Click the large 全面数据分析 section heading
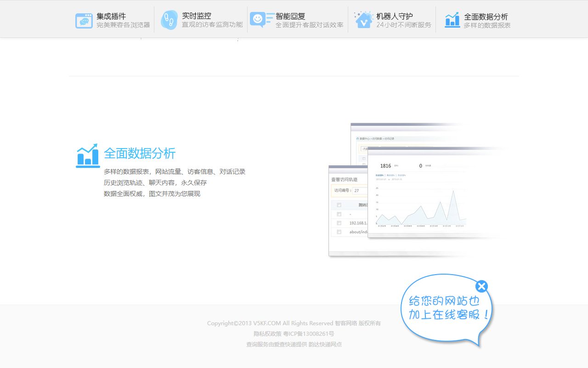 pyautogui.click(x=140, y=153)
